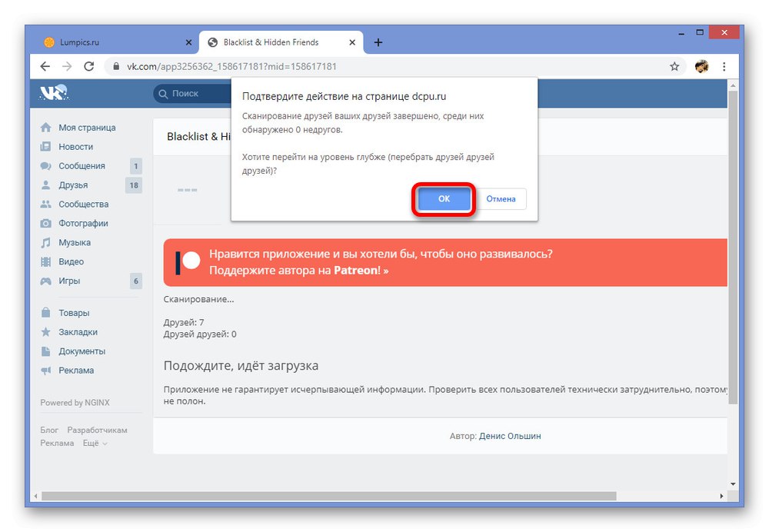This screenshot has width=769, height=532.
Task: Click the star icon beside Закладки
Action: click(x=45, y=332)
